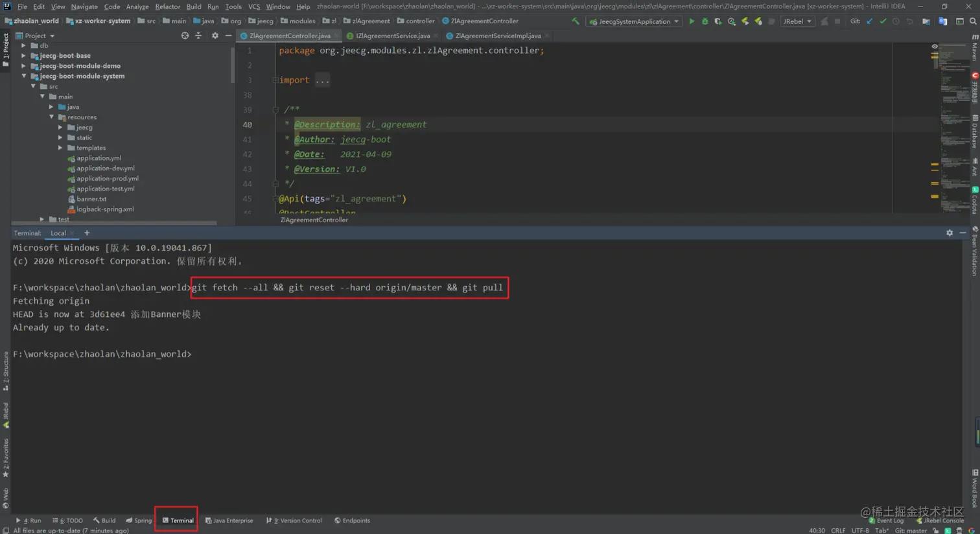Start debugging with the green bug icon
Screen dimensions: 980x534
pos(705,21)
